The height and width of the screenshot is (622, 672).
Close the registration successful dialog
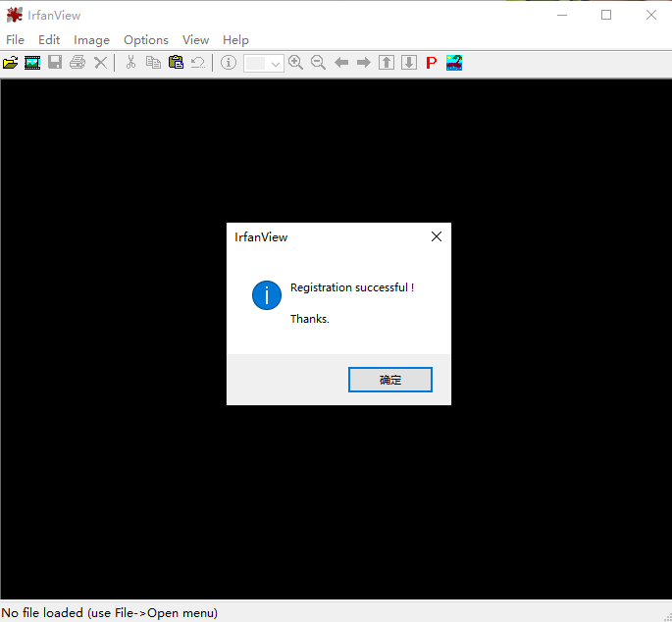click(389, 380)
